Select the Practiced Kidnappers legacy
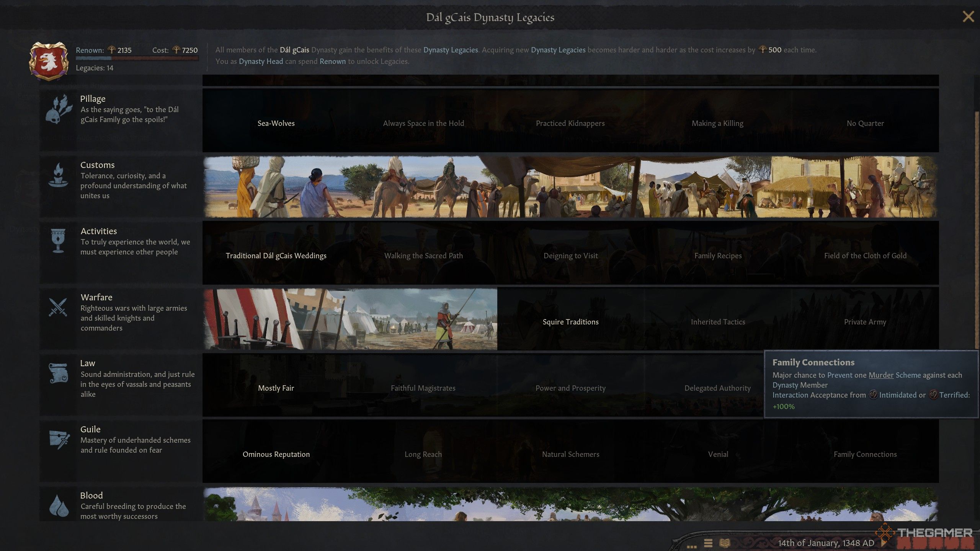Image resolution: width=980 pixels, height=551 pixels. [570, 123]
